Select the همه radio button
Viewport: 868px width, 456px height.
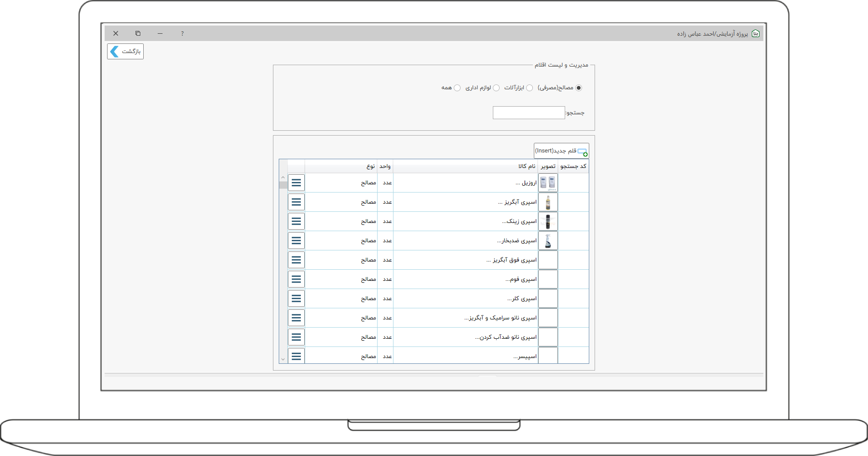coord(457,88)
